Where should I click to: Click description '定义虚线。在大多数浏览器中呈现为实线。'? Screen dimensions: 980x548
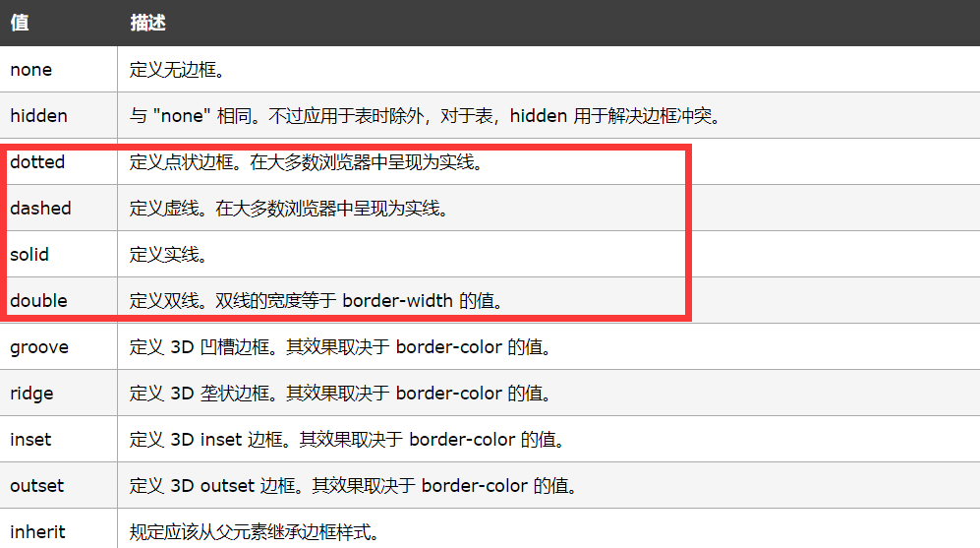[x=289, y=209]
